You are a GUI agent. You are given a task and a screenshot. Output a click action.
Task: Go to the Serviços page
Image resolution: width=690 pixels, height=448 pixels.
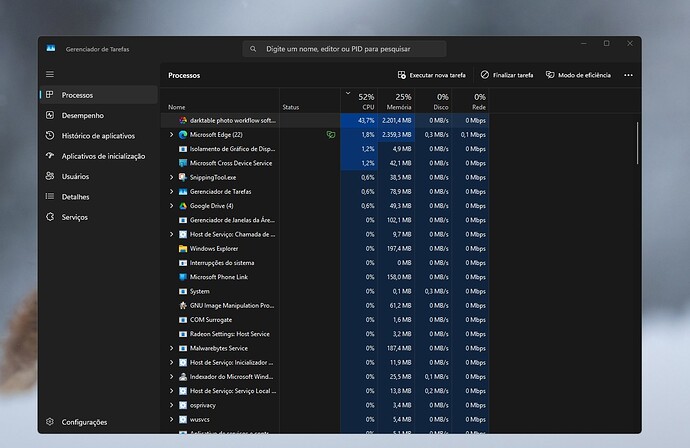click(x=74, y=217)
